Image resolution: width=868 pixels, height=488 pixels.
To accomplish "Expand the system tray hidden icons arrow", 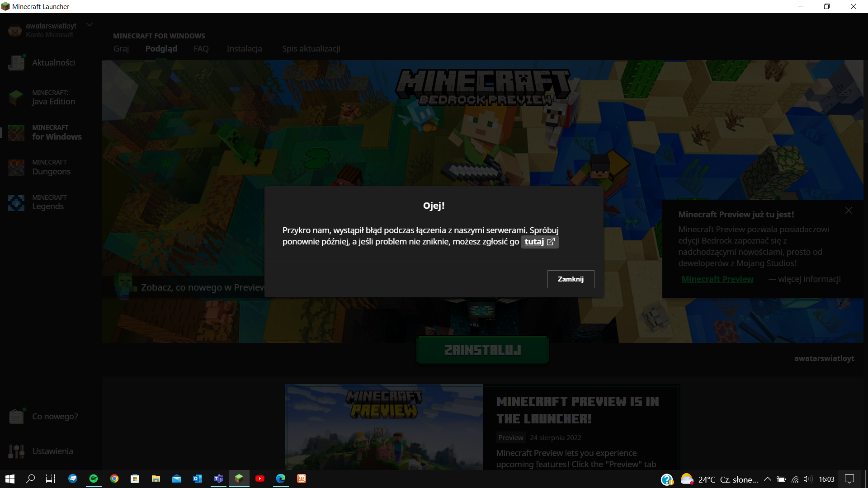I will (x=767, y=479).
